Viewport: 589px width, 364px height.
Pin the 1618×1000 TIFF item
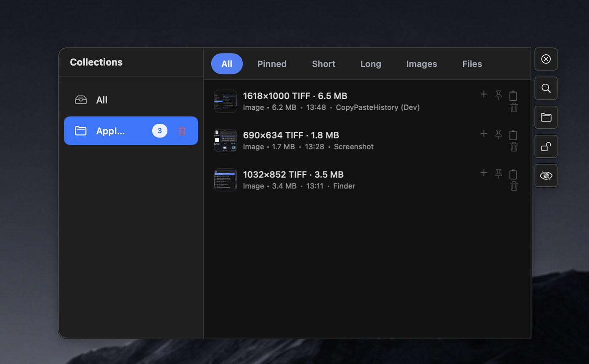coord(499,95)
